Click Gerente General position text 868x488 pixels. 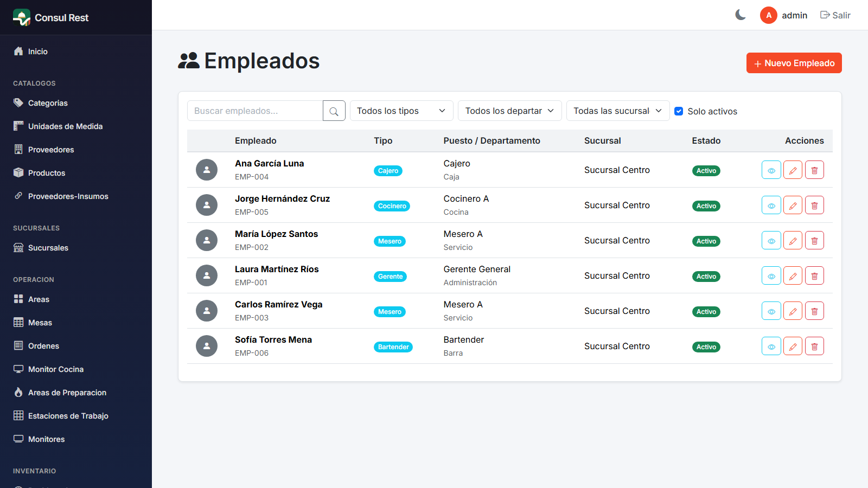point(477,269)
